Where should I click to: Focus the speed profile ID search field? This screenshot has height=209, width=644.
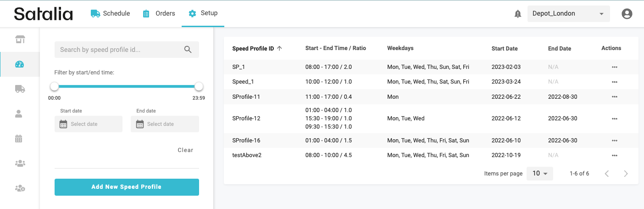(119, 50)
